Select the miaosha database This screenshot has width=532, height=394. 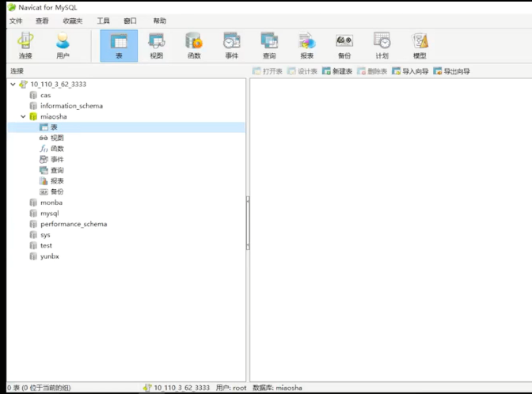click(54, 116)
